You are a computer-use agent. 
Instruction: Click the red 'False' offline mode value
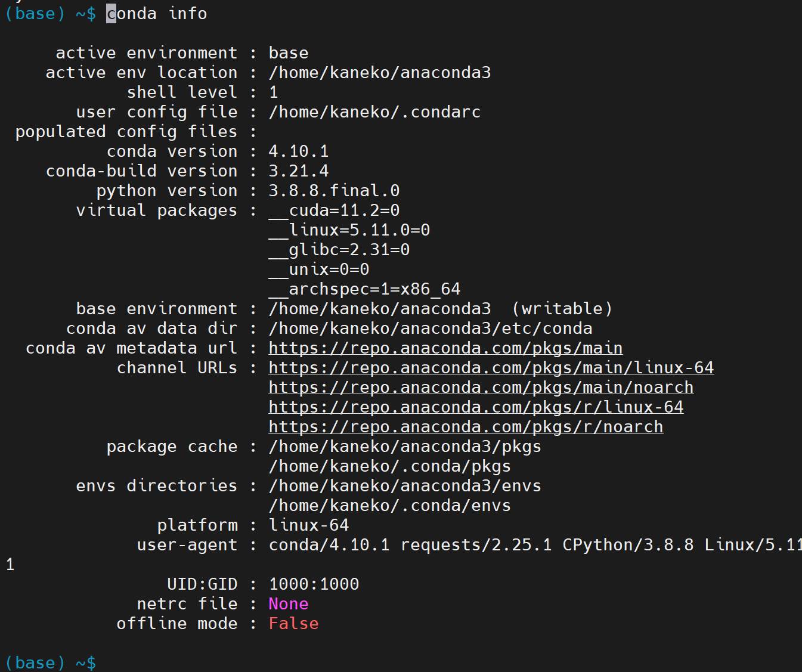click(x=293, y=624)
